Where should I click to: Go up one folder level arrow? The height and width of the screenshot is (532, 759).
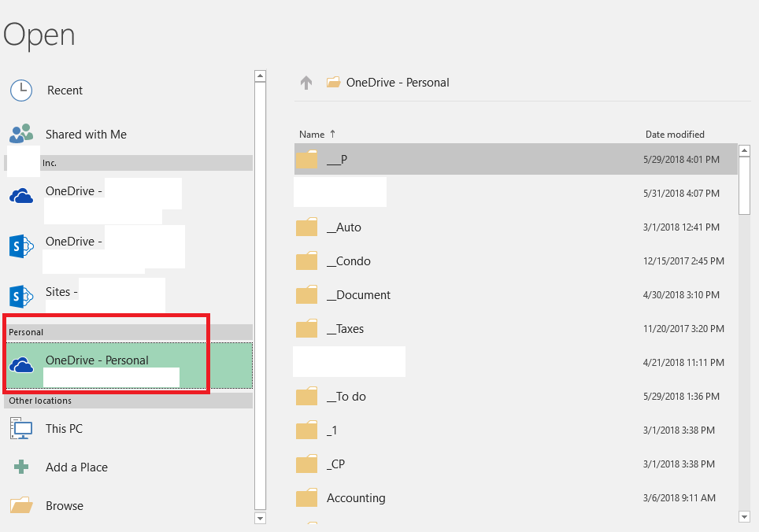[306, 83]
